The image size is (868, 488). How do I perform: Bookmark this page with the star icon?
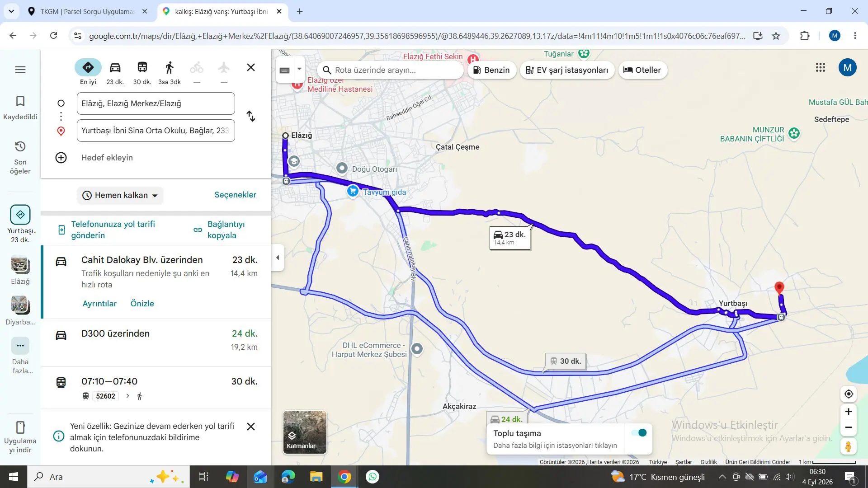[776, 36]
